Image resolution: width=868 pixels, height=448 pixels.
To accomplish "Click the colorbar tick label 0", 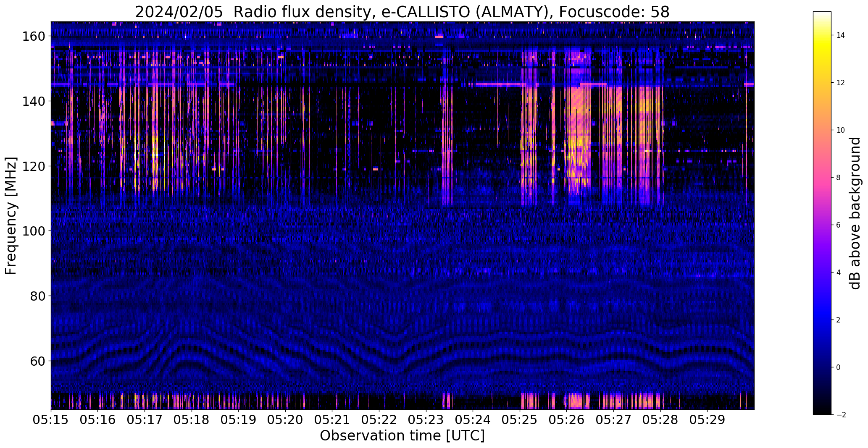I will 839,367.
